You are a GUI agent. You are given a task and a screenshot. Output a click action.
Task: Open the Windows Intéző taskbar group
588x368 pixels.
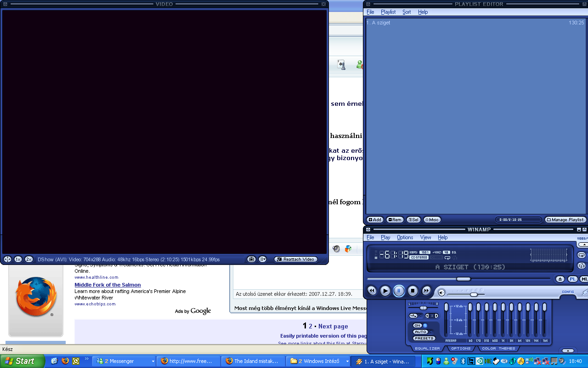tap(318, 361)
